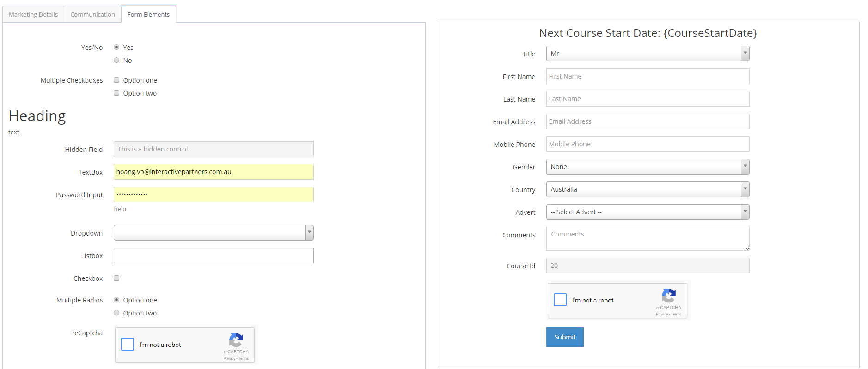
Task: Click the reCAPTCHA logo beside Submit form
Action: tap(668, 296)
